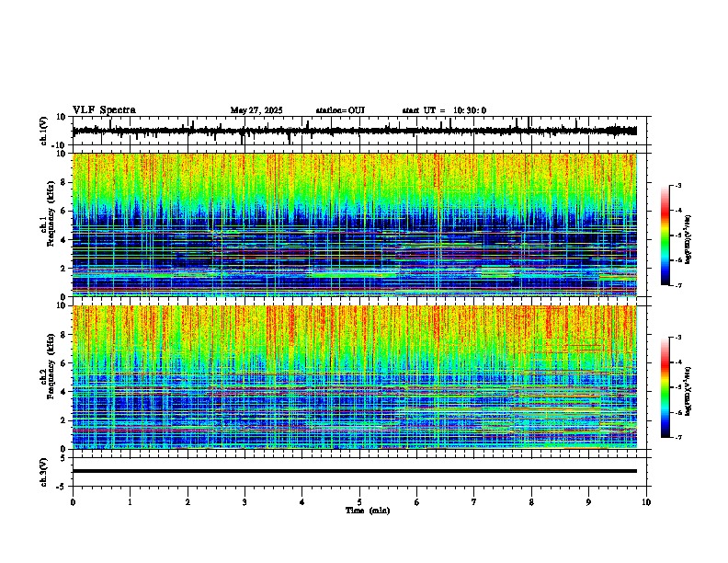Image resolution: width=728 pixels, height=563 pixels.
Task: Click the "2" kHz tick on ch.2 spectrogram axis
Action: 64,420
